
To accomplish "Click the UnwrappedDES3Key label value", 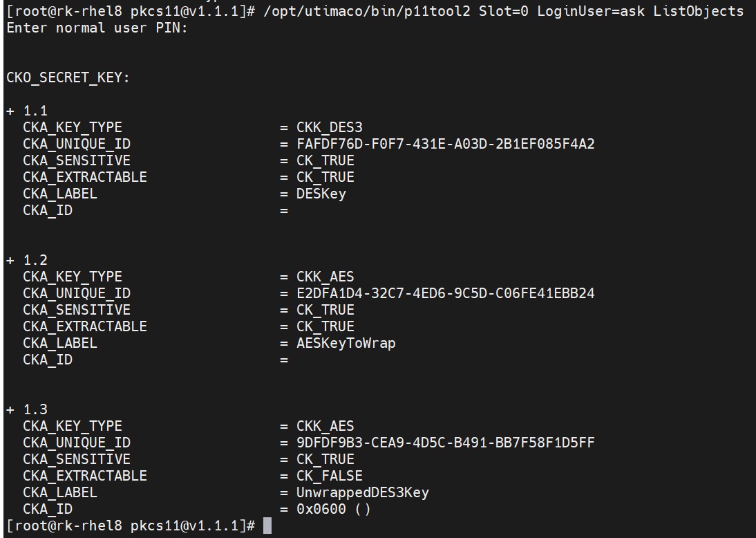I will coord(363,492).
